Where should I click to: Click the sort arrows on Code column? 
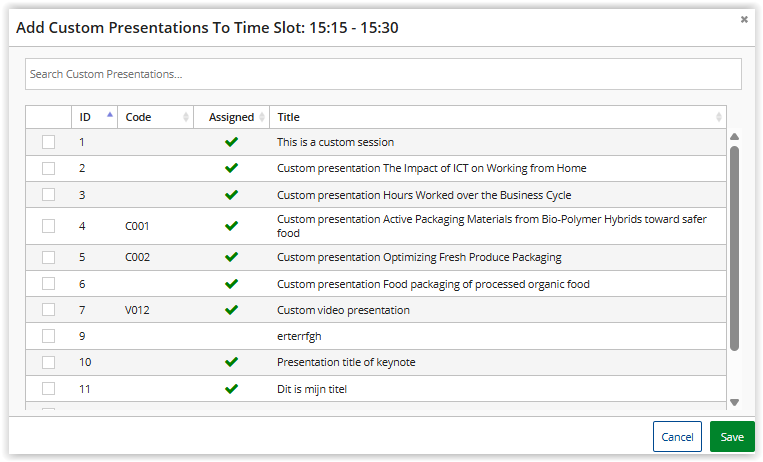pyautogui.click(x=186, y=117)
